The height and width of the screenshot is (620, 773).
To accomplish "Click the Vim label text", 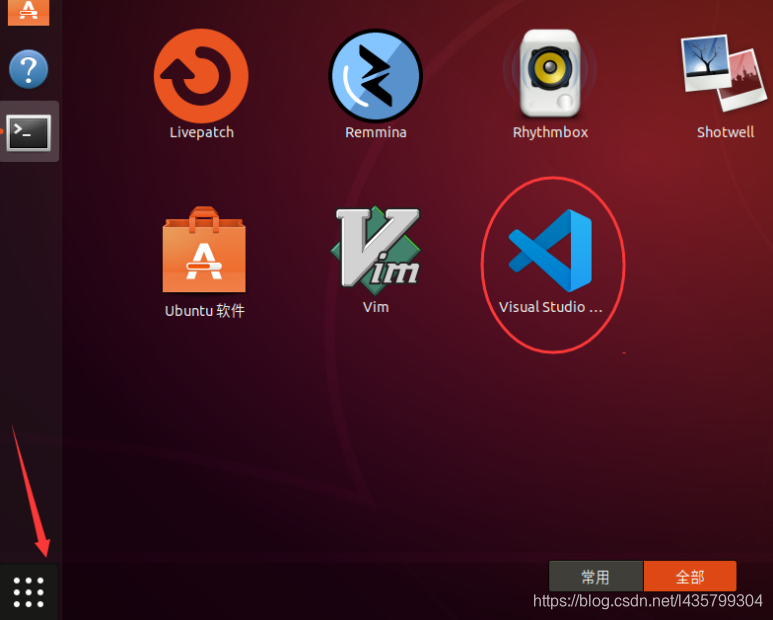I will coord(376,307).
